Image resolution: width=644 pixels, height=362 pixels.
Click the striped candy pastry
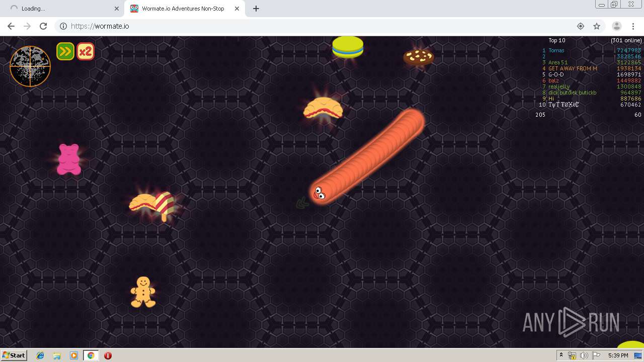164,206
